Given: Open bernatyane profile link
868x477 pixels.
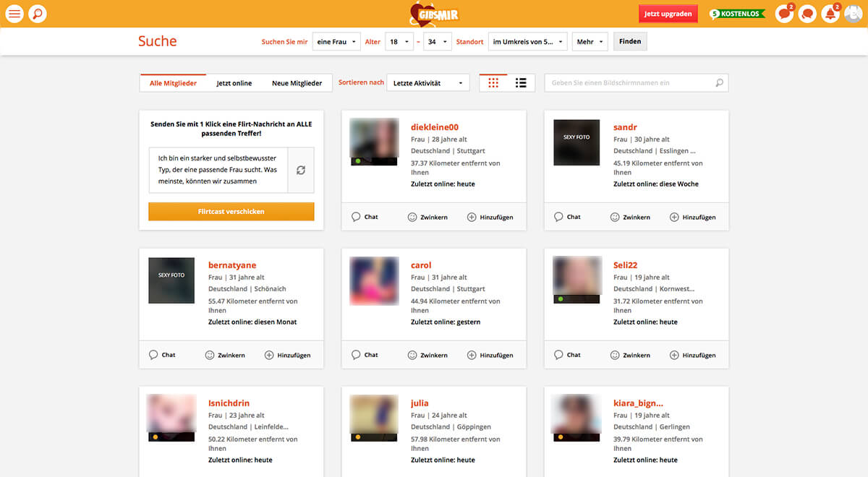Looking at the screenshot, I should (x=232, y=265).
